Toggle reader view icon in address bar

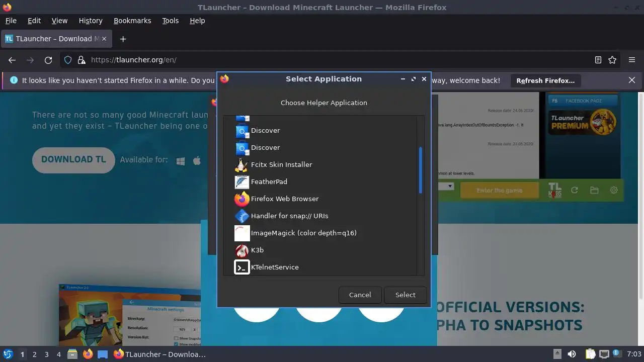(598, 60)
